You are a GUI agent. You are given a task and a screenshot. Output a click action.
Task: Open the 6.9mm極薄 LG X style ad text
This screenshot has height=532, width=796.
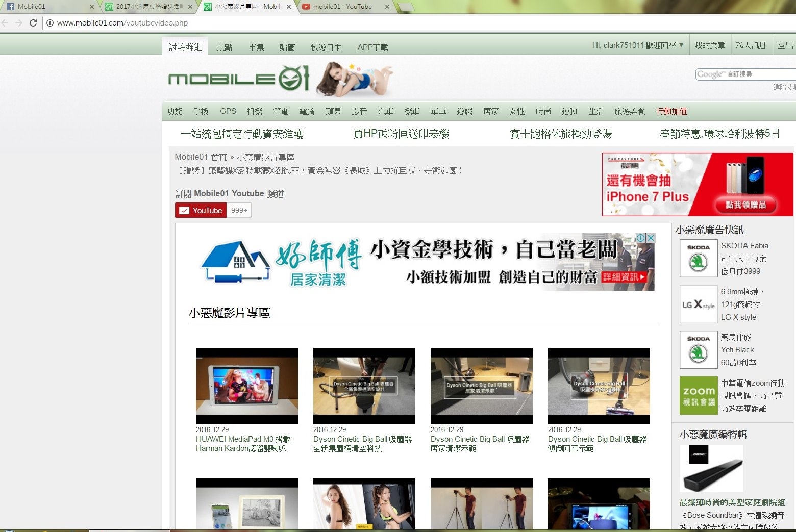pyautogui.click(x=742, y=305)
